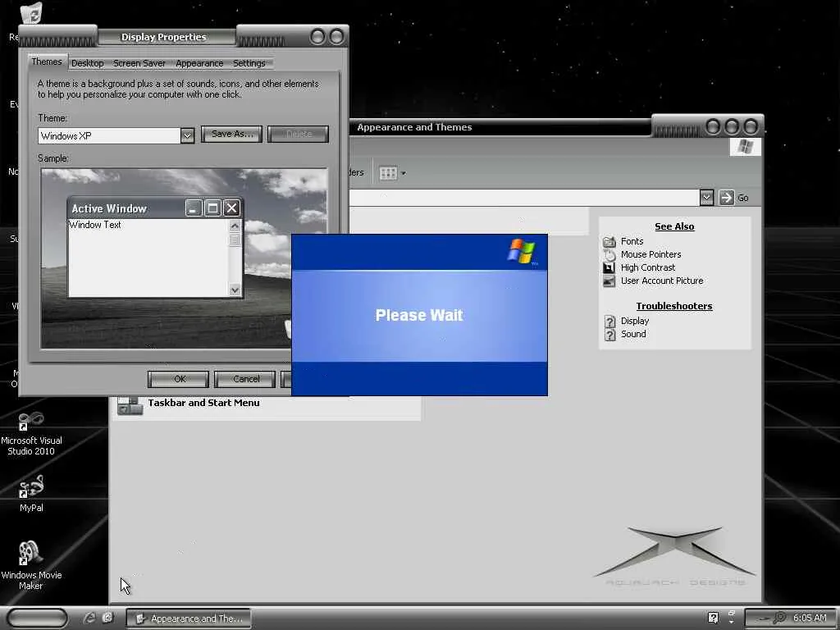Click the User Account Picture icon
Image resolution: width=840 pixels, height=630 pixels.
[x=609, y=281]
